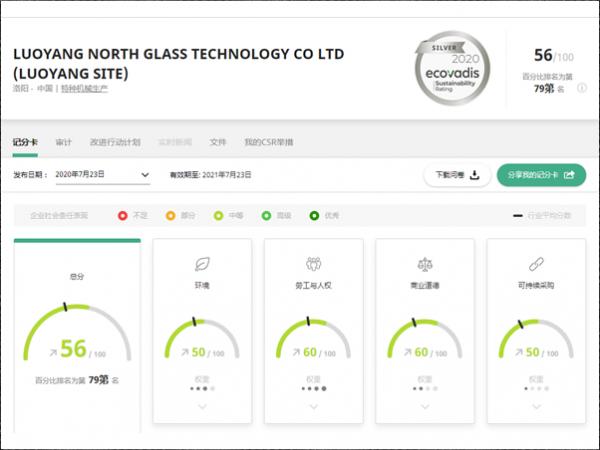Click the green 分享我的记分卡 button
Image resolution: width=600 pixels, height=450 pixels.
tap(541, 175)
